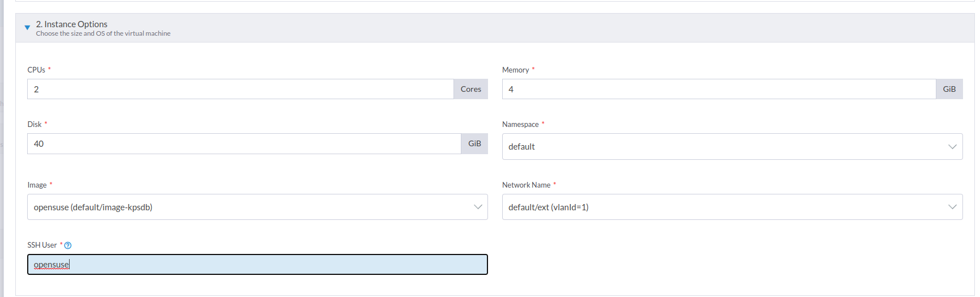Screen dimensions: 980x297
Task: Click the Memory input field
Action: (x=719, y=89)
